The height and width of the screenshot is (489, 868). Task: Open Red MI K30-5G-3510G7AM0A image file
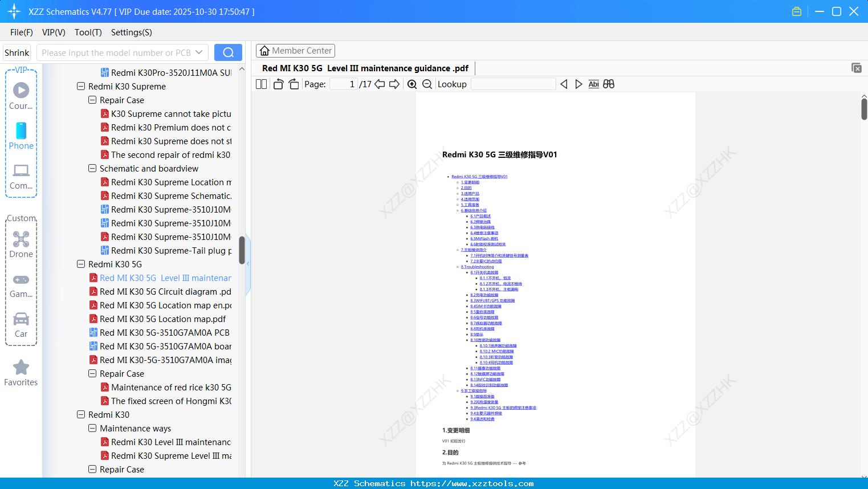click(160, 360)
